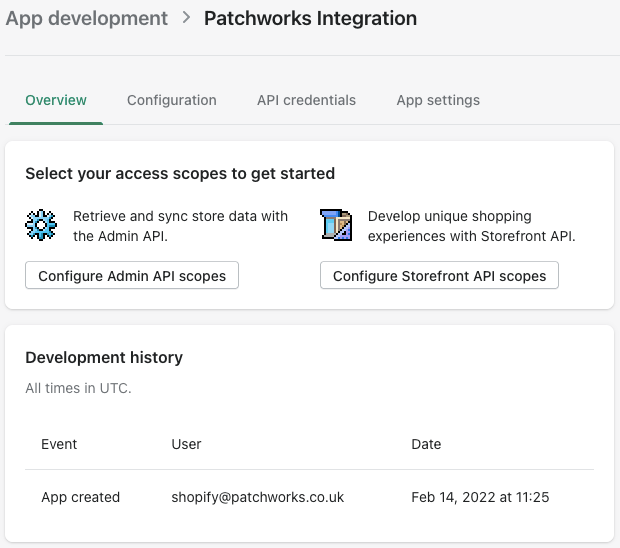This screenshot has width=620, height=548.
Task: Select the Overview tab
Action: click(x=56, y=100)
